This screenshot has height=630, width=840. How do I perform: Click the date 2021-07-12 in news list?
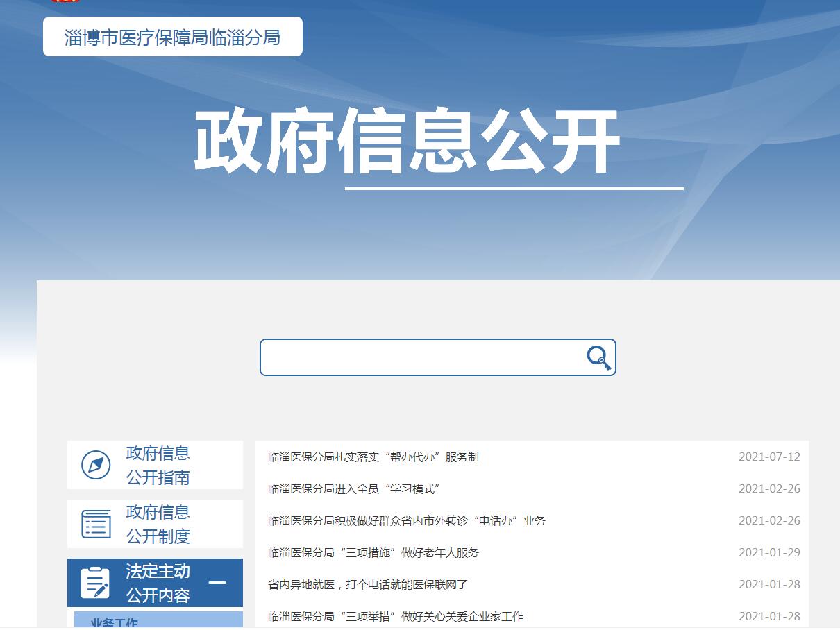769,457
